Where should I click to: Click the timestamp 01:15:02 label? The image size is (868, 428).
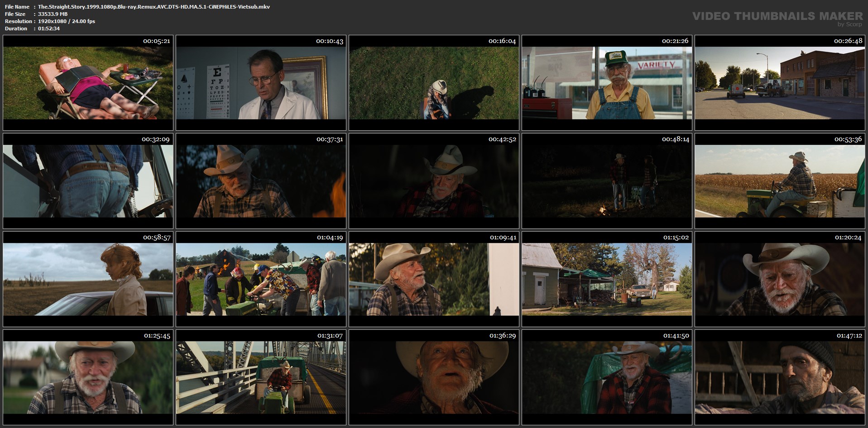676,238
